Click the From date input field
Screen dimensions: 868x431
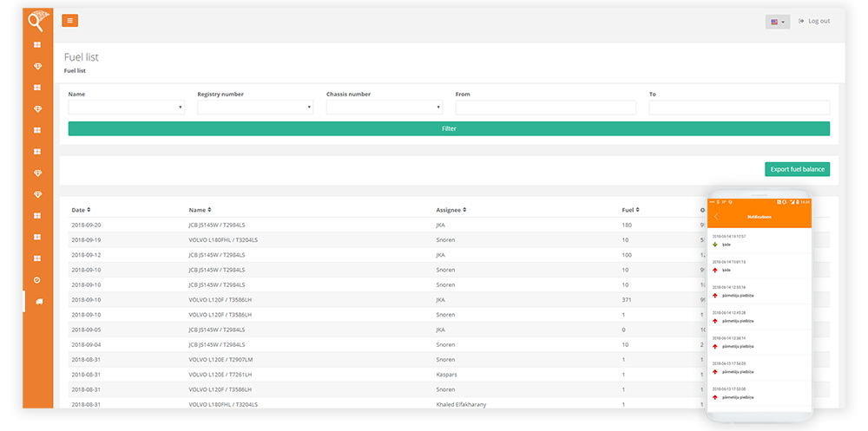tap(546, 108)
